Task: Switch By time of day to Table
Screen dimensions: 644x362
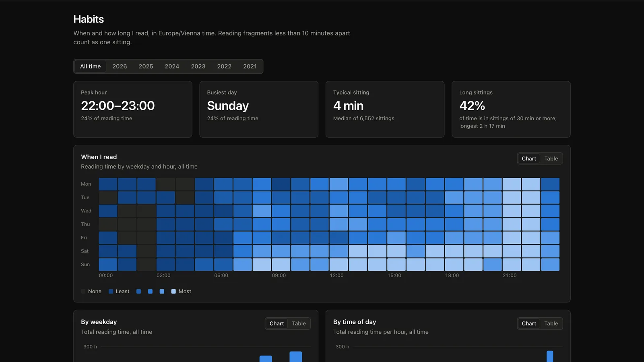Action: pos(551,323)
